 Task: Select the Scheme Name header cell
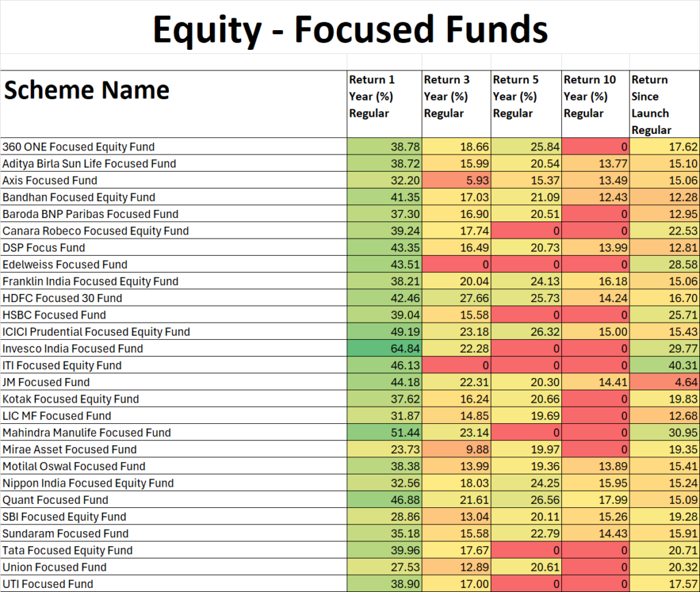174,104
